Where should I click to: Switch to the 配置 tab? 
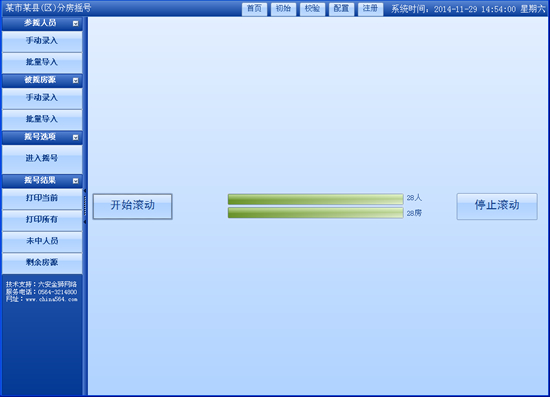pyautogui.click(x=341, y=9)
